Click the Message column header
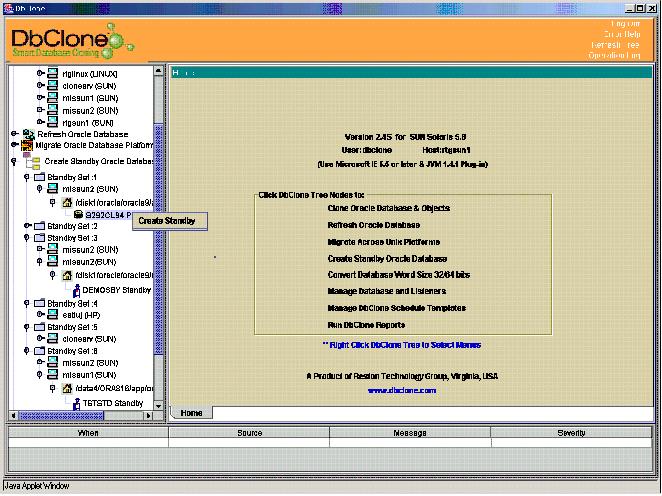This screenshot has height=496, width=662. point(410,433)
